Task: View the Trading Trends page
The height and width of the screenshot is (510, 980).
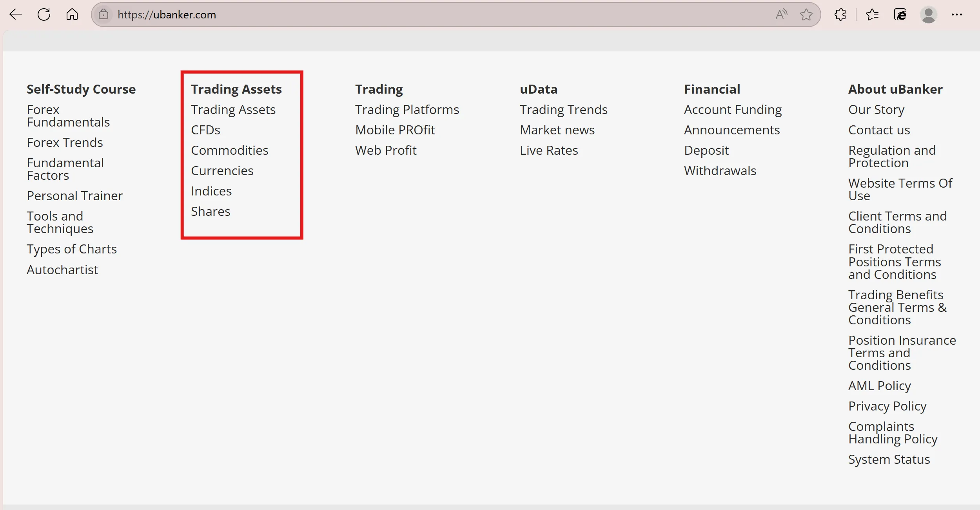Action: [x=564, y=110]
